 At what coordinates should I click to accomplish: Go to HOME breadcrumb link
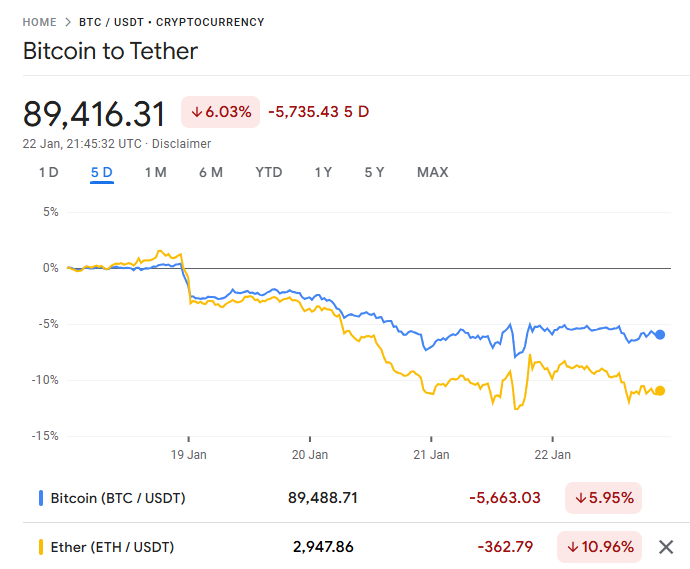pos(40,22)
